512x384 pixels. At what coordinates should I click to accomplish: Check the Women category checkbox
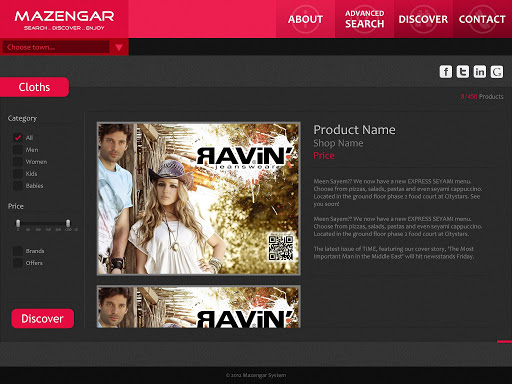tap(18, 162)
